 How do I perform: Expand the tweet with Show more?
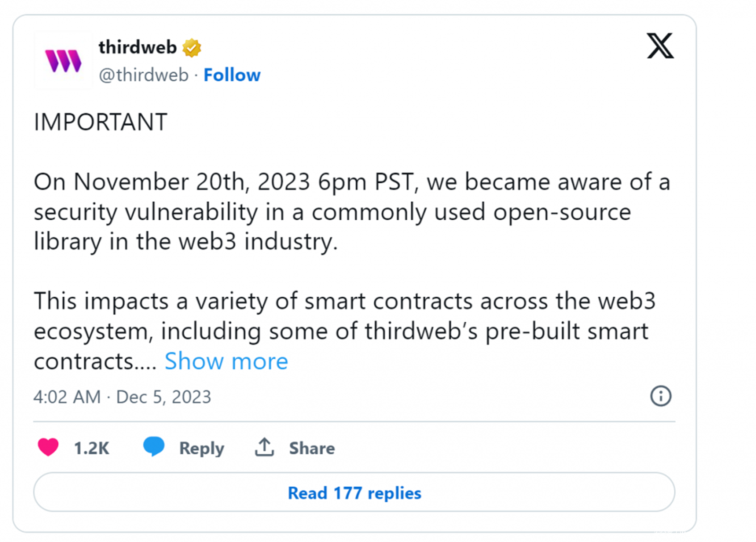pyautogui.click(x=226, y=361)
